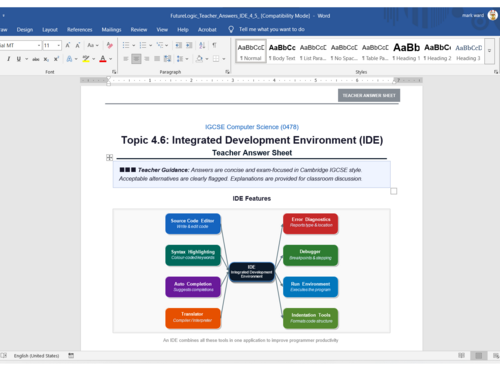Apply the Heading 2 style
This screenshot has width=500, height=375.
pos(437,51)
